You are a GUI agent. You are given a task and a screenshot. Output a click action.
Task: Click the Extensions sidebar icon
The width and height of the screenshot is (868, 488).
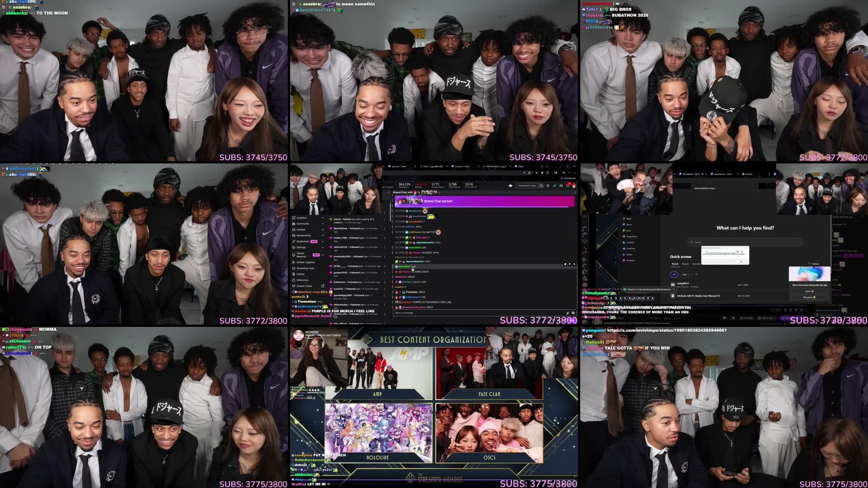(294, 280)
